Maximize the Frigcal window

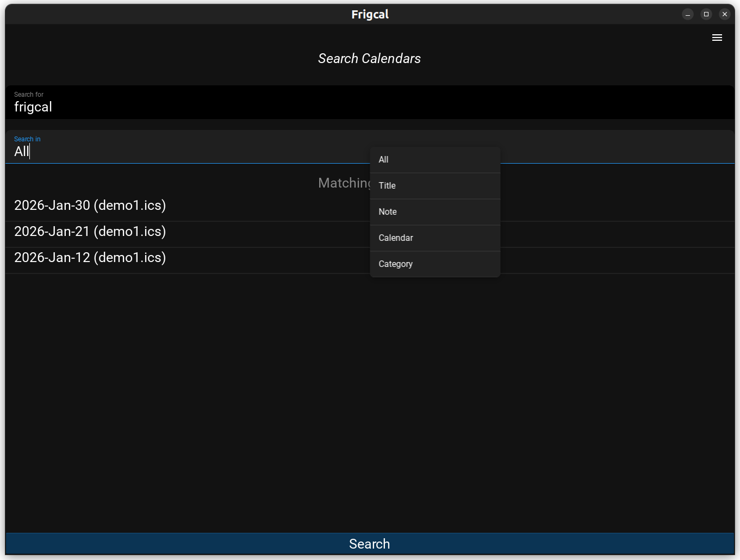[706, 14]
